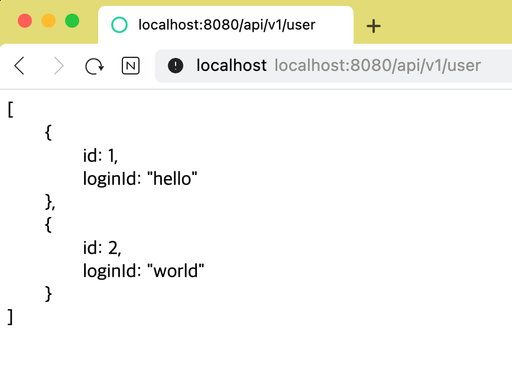
Task: Focus the address bar URL field
Action: click(x=333, y=66)
